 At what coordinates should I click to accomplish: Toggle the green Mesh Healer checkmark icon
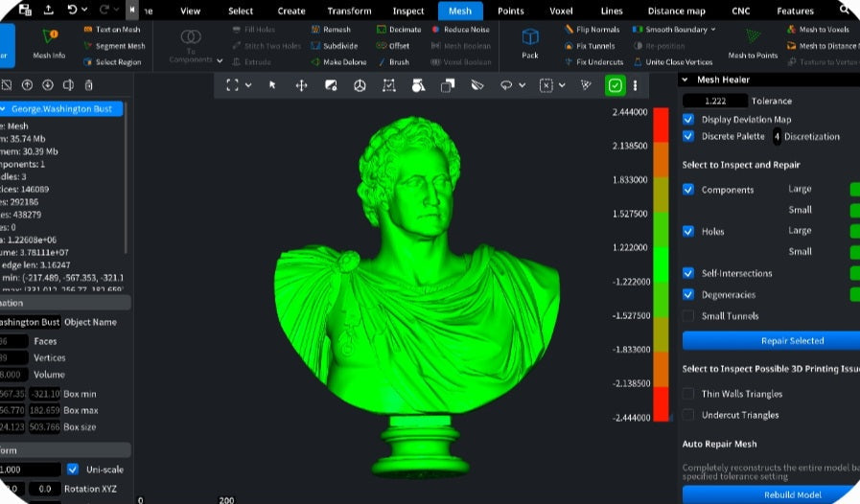(x=615, y=85)
